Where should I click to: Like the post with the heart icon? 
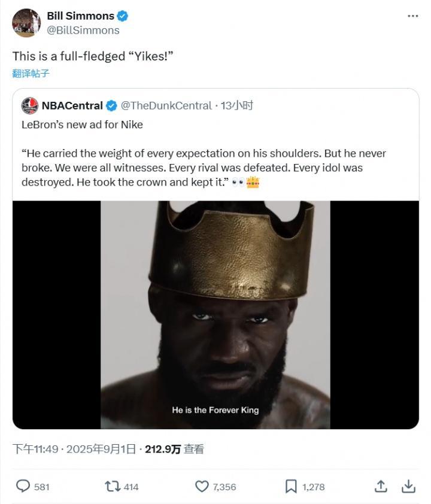[x=202, y=486]
